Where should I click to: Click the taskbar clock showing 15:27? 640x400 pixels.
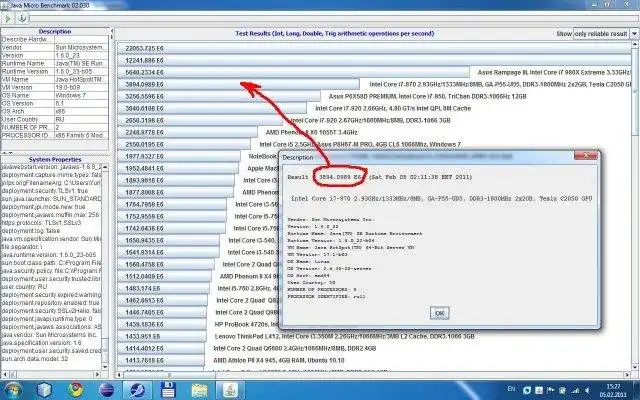pos(613,390)
